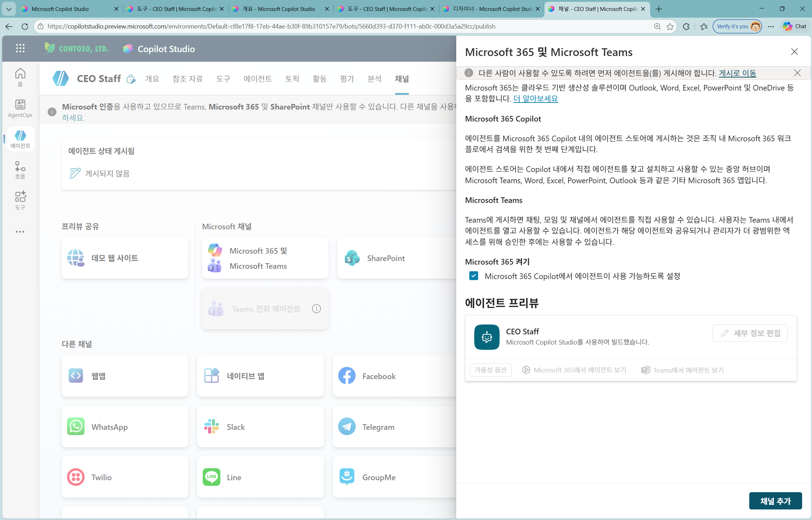
Task: Click the CEO Staff agent preview icon
Action: coord(487,337)
